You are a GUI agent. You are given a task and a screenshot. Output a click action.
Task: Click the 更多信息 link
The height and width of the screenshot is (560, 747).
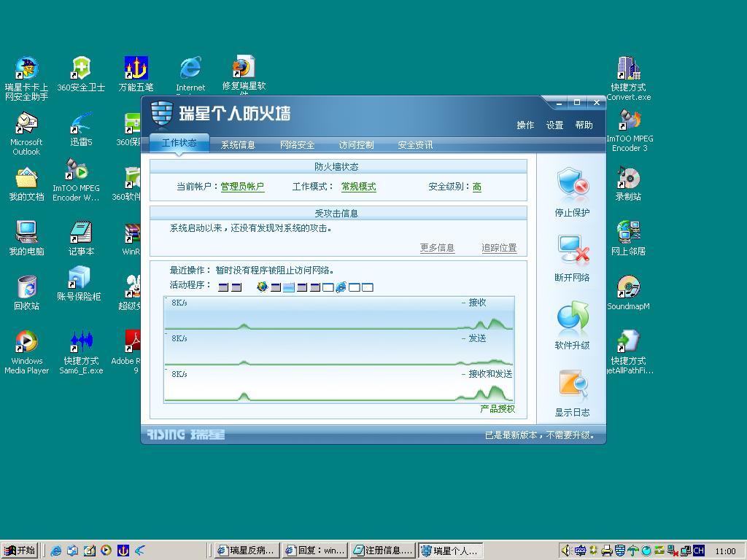(437, 248)
